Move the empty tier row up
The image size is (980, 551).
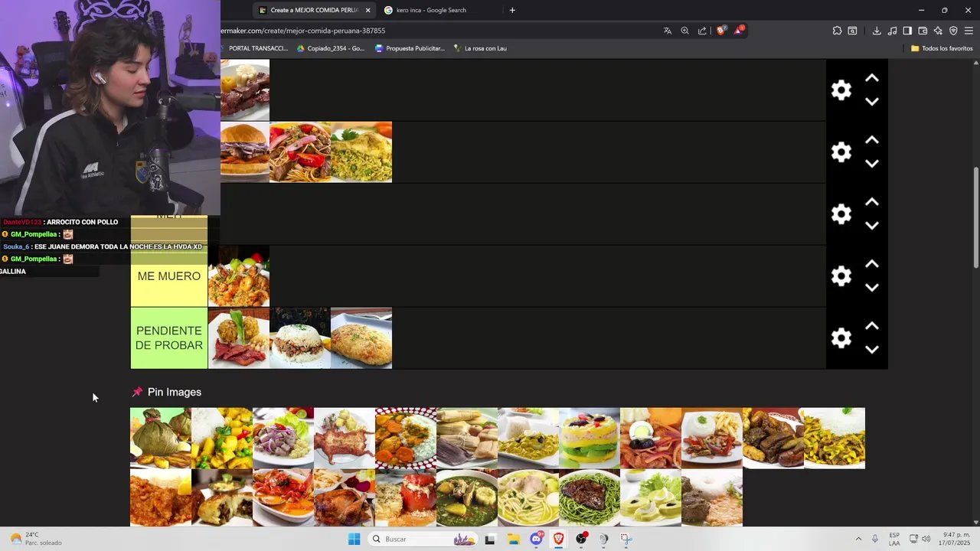click(871, 202)
